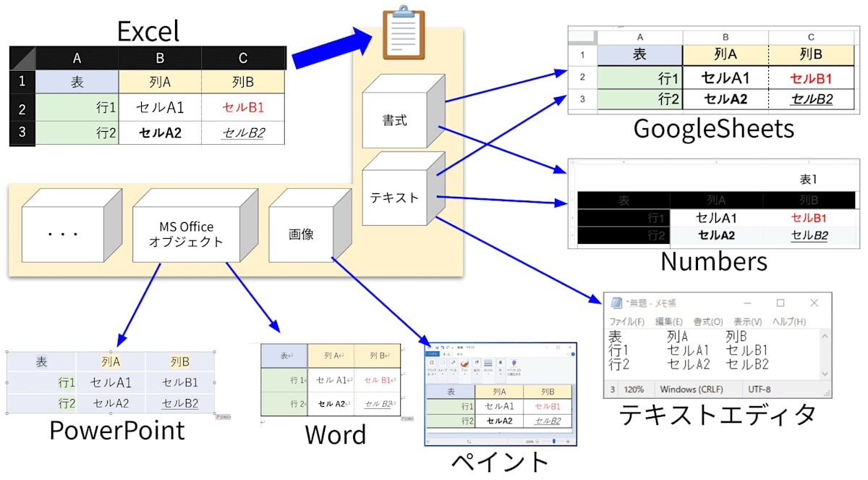
Task: Select row 2 header in GoogleSheets
Action: point(583,78)
